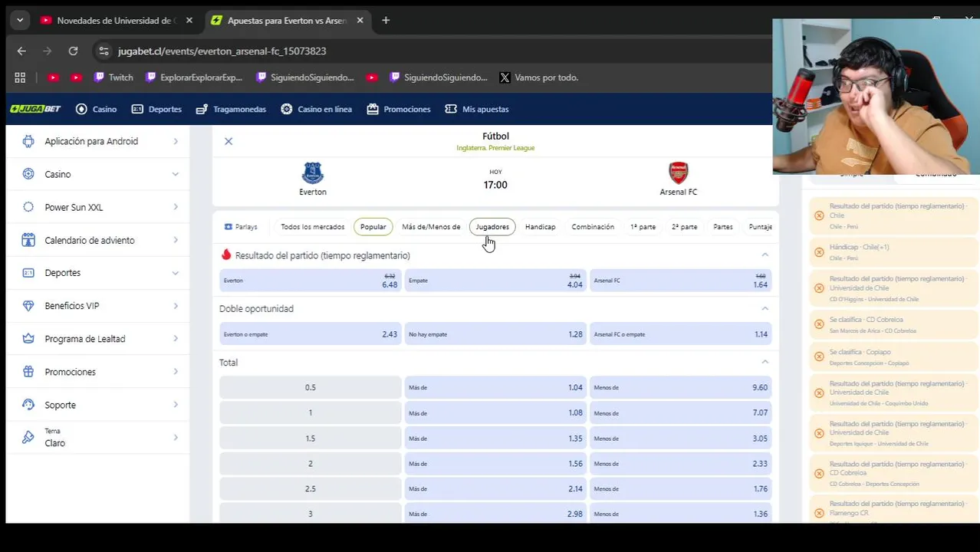Viewport: 980px width, 552px height.
Task: Open Casino en línea section
Action: click(316, 109)
